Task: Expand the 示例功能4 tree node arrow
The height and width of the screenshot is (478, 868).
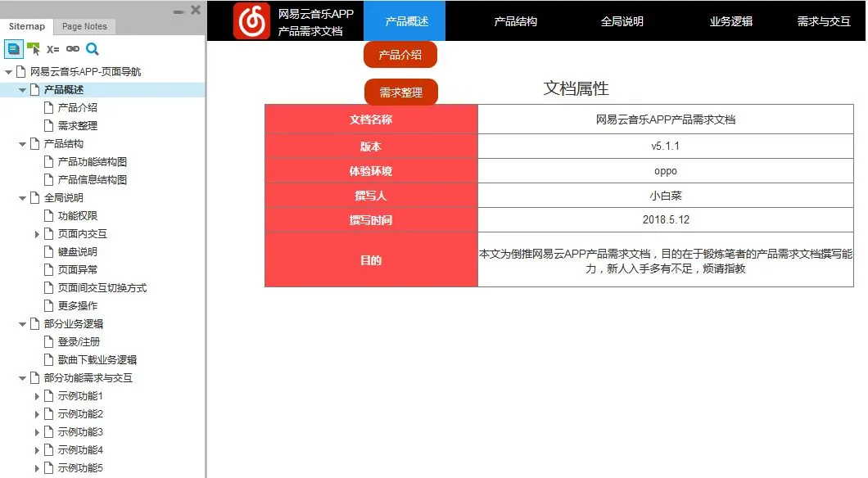Action: tap(37, 450)
